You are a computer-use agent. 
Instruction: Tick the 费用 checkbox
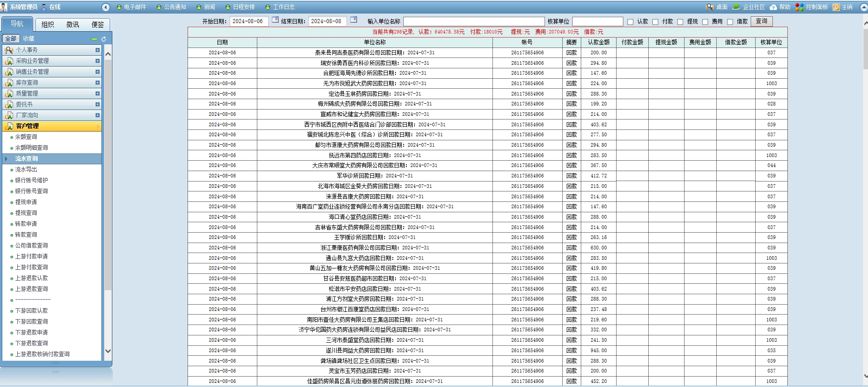[705, 22]
